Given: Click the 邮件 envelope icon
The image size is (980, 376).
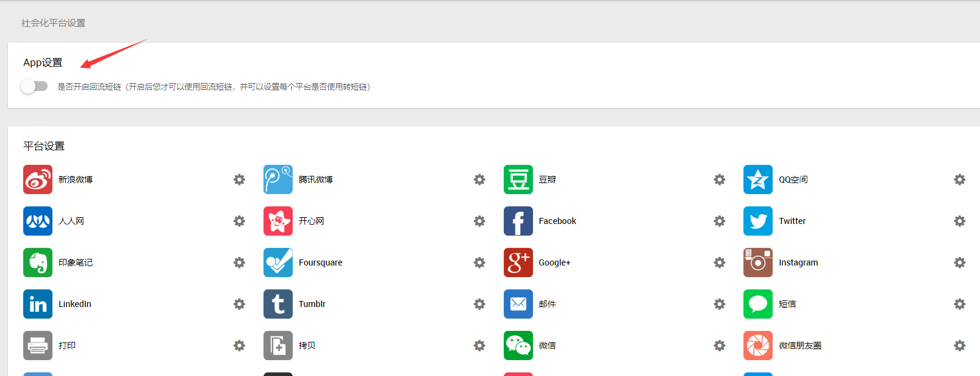Looking at the screenshot, I should tap(518, 304).
